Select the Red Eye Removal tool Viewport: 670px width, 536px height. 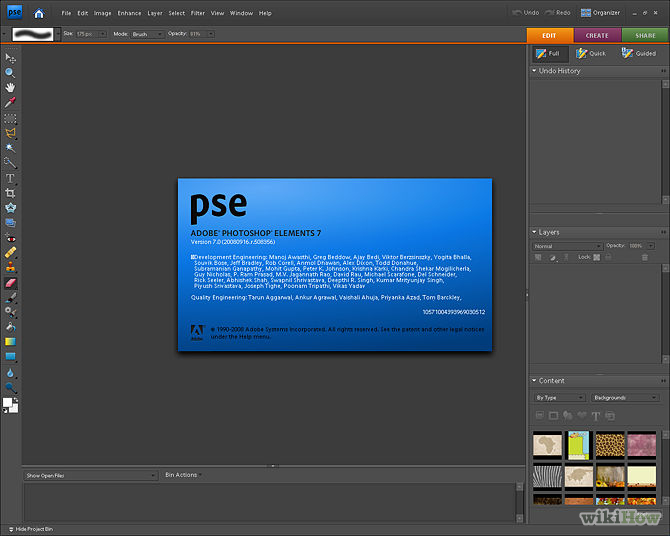click(x=10, y=238)
